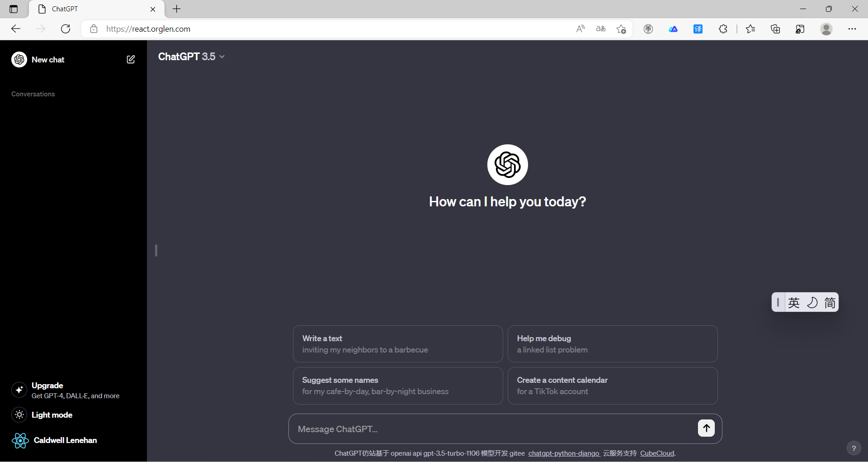
Task: Open the help question mark button
Action: (x=854, y=448)
